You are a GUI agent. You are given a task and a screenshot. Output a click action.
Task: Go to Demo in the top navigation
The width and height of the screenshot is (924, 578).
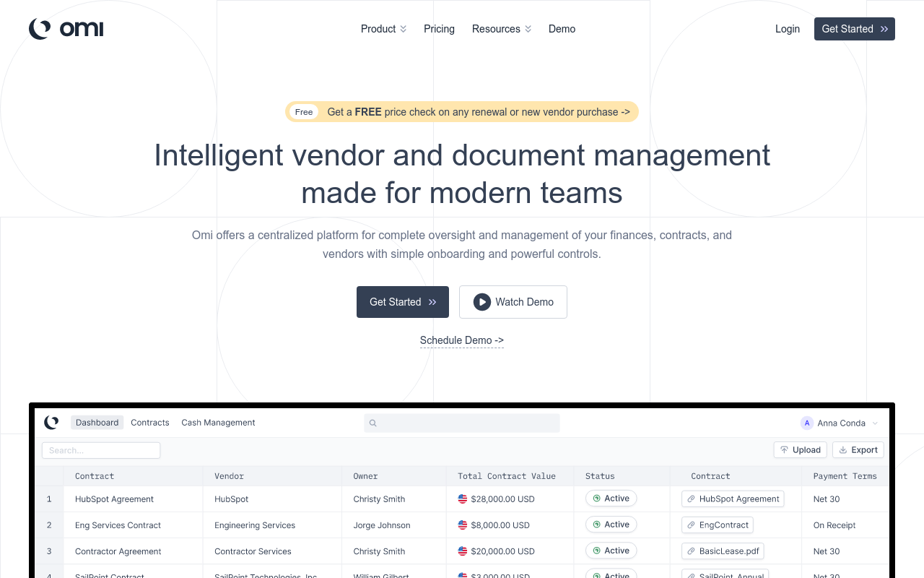tap(562, 29)
